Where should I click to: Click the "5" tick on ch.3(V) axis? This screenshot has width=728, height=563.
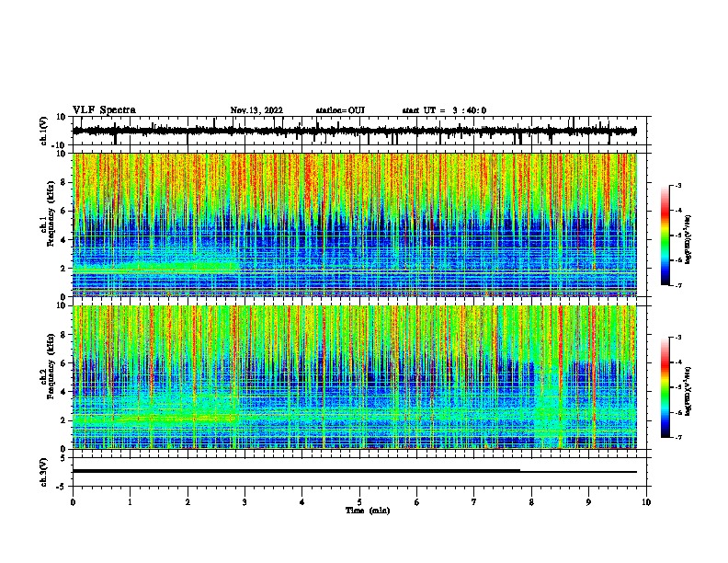tap(63, 458)
